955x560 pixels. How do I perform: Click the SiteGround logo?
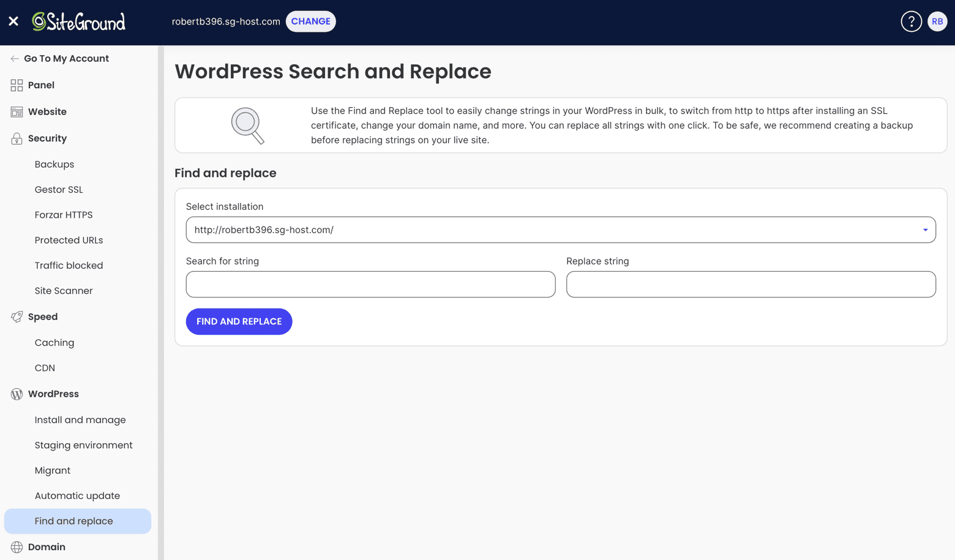(x=78, y=21)
